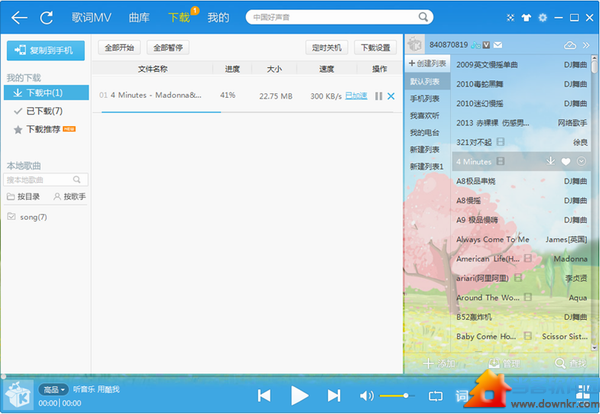Click 文件名称 column header

point(153,69)
